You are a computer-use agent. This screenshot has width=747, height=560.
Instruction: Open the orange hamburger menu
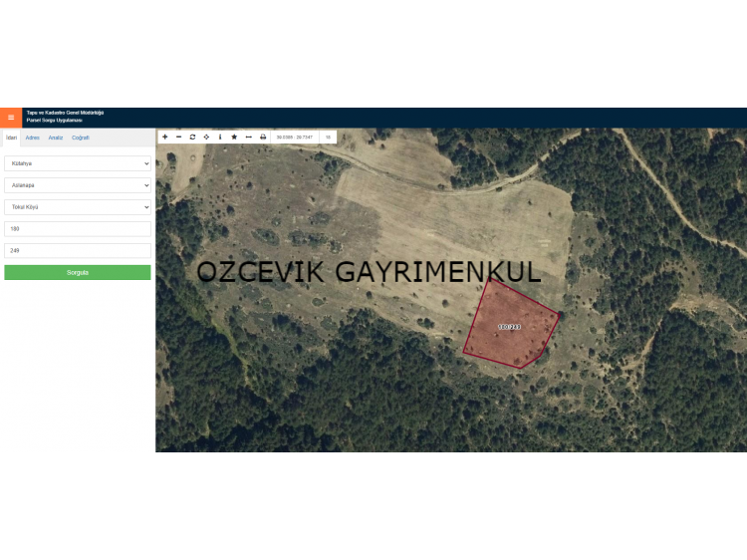[11, 118]
